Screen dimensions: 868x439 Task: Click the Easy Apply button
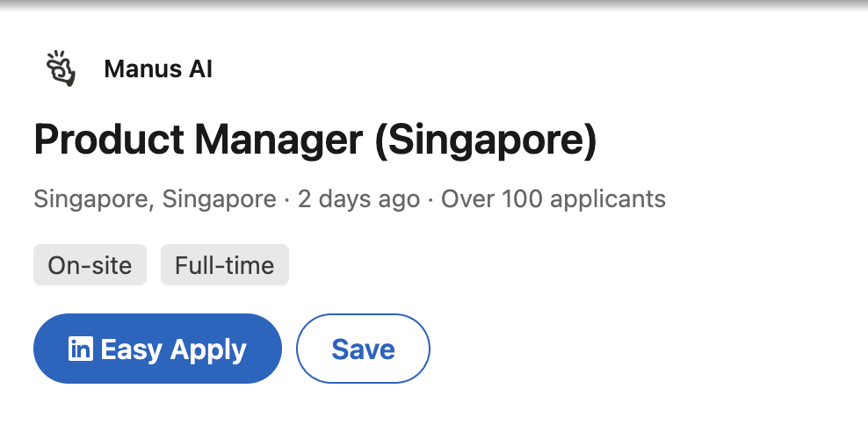(x=158, y=349)
